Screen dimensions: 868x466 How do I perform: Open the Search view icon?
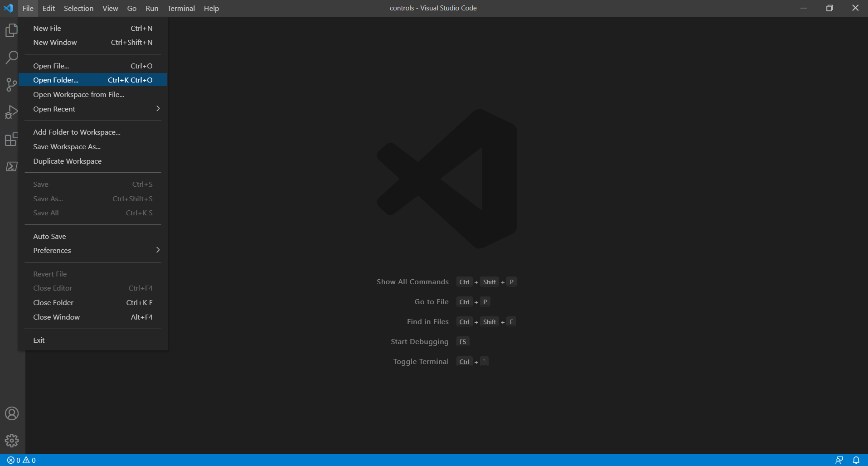click(x=11, y=58)
